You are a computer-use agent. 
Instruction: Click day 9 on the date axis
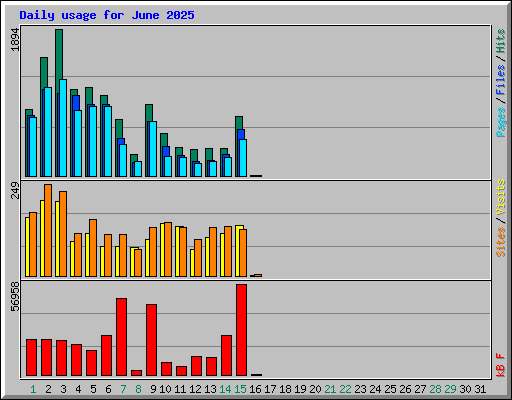point(153,389)
